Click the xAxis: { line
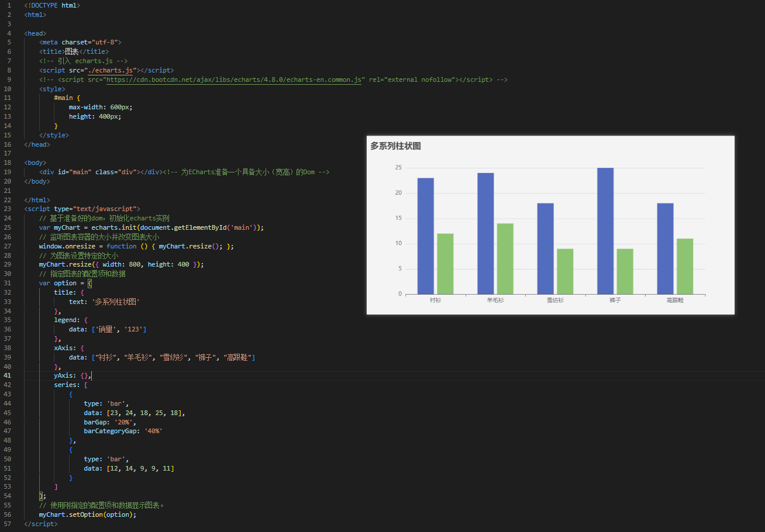Image resolution: width=765 pixels, height=532 pixels. (69, 348)
